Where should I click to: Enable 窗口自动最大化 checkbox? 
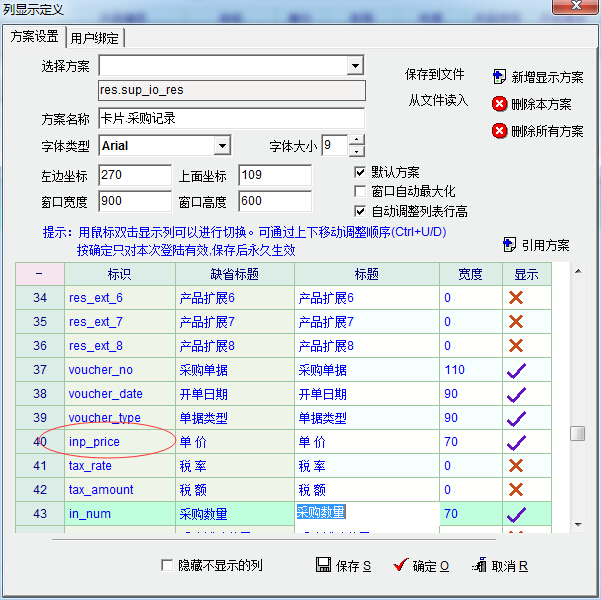pos(361,191)
